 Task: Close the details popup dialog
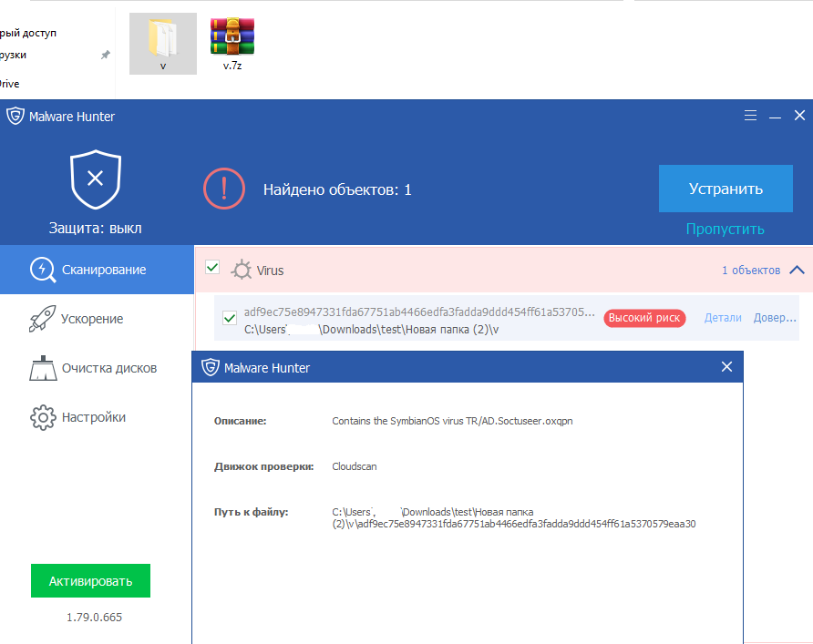[x=727, y=367]
